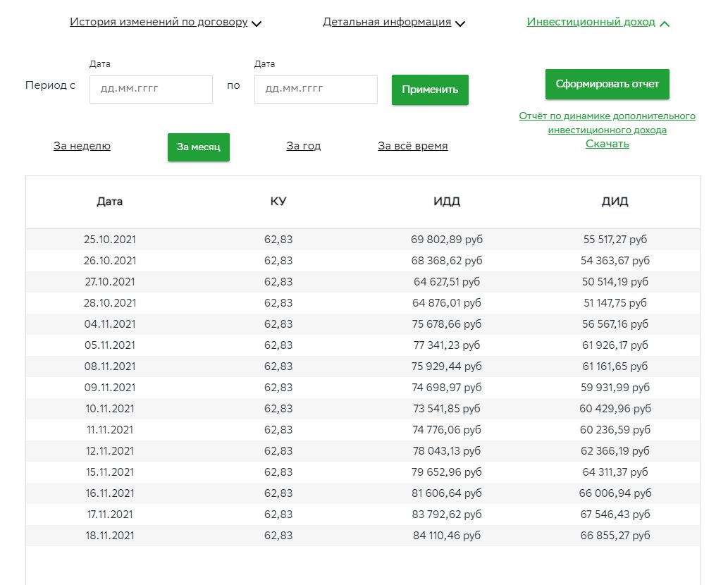The height and width of the screenshot is (585, 728).
Task: Click ИДД value 75 929,44 руб
Action: coord(447,367)
